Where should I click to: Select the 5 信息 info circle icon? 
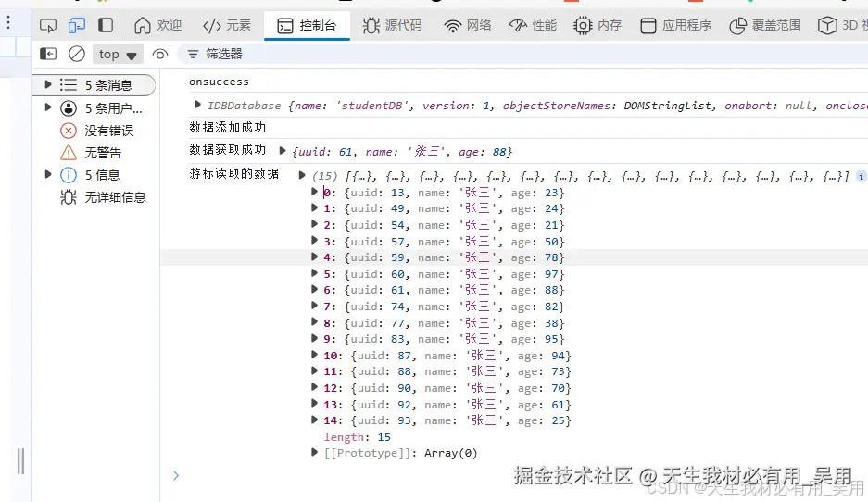point(69,175)
